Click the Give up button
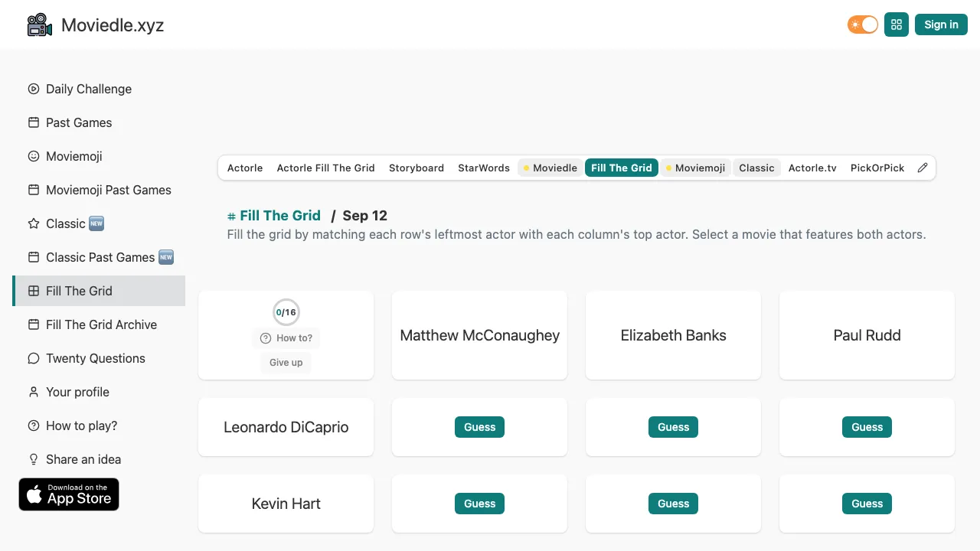This screenshot has width=980, height=551. click(x=286, y=363)
